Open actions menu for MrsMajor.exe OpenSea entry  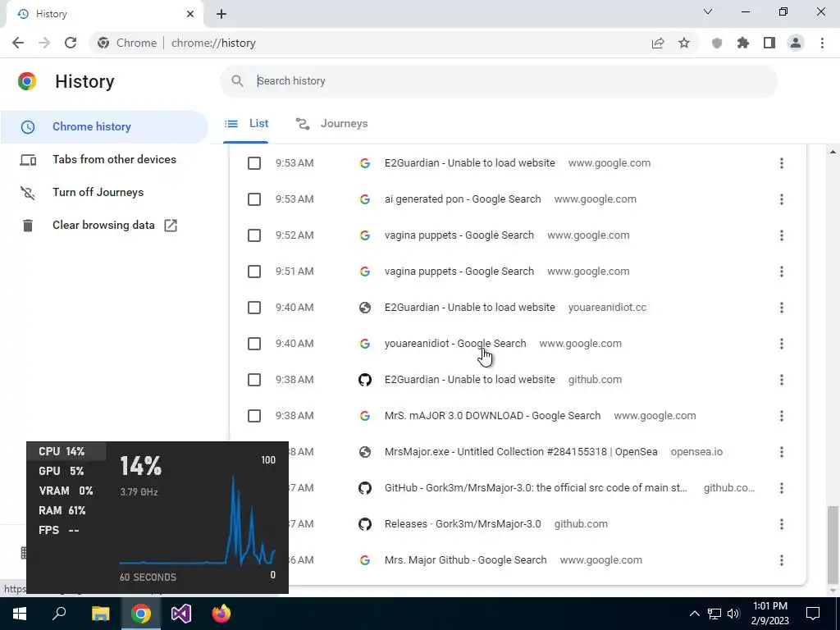[782, 452]
